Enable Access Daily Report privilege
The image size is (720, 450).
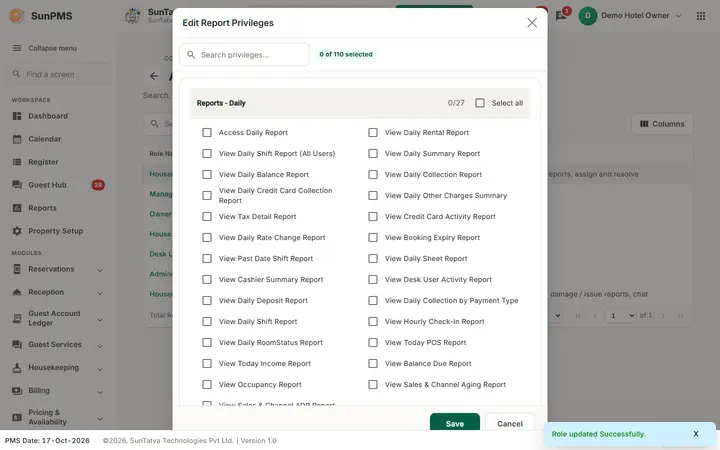click(207, 133)
